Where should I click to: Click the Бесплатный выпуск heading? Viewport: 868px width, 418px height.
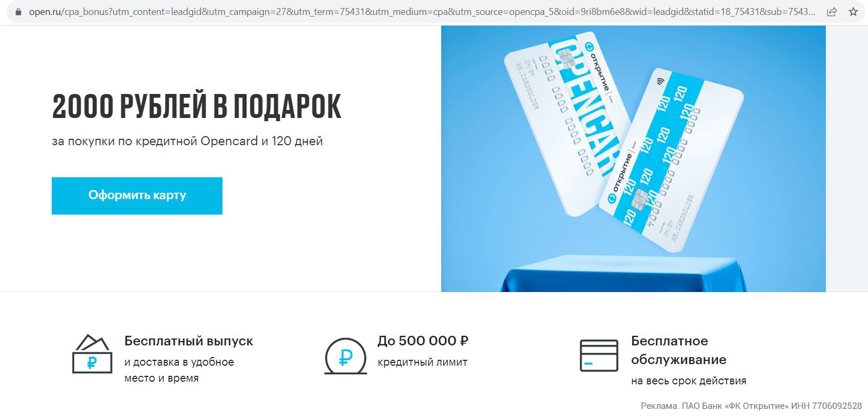(x=189, y=341)
